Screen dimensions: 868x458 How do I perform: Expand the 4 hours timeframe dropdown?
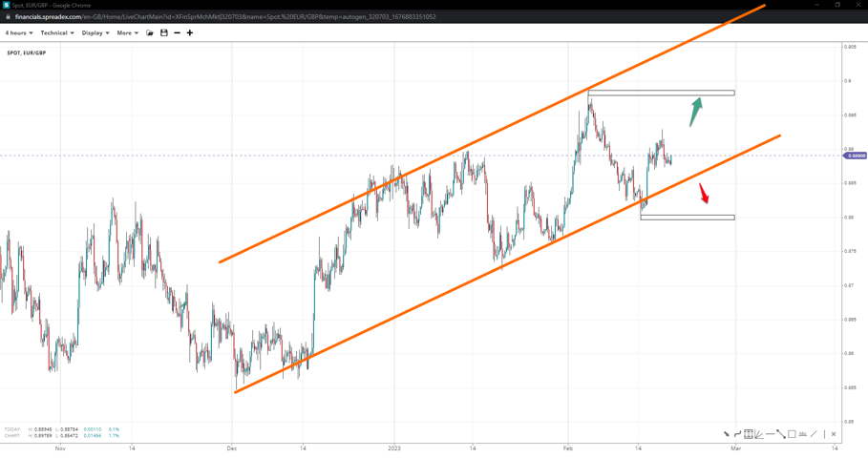(19, 33)
